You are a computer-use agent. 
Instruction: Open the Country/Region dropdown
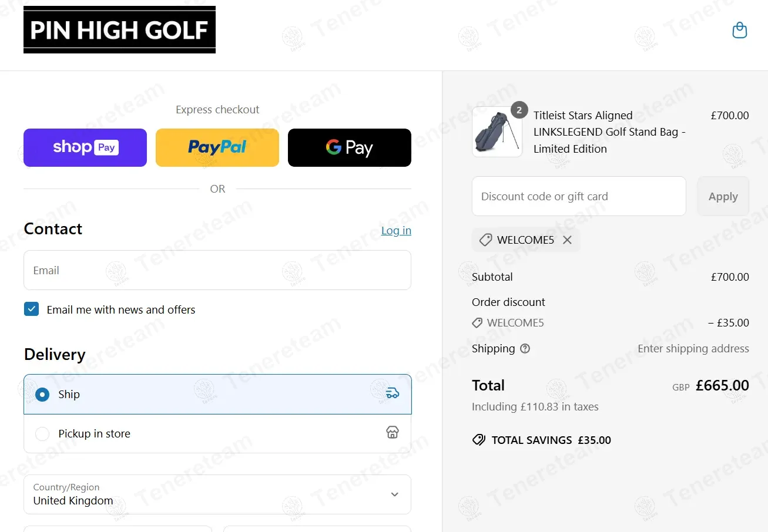pyautogui.click(x=217, y=494)
